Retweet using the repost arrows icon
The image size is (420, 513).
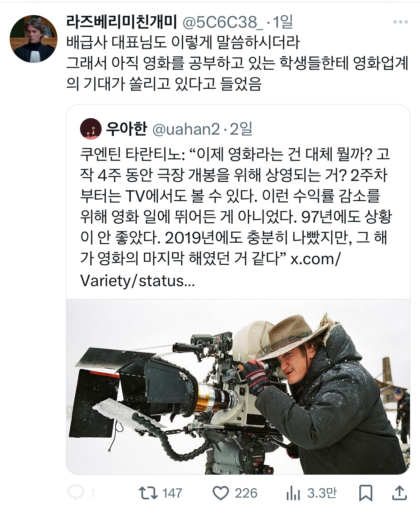(x=148, y=493)
